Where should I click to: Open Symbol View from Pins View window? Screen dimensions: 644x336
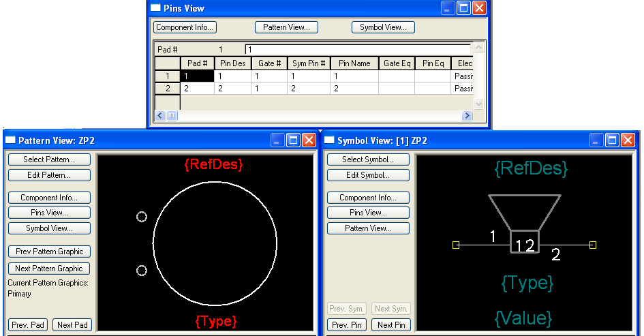point(383,27)
